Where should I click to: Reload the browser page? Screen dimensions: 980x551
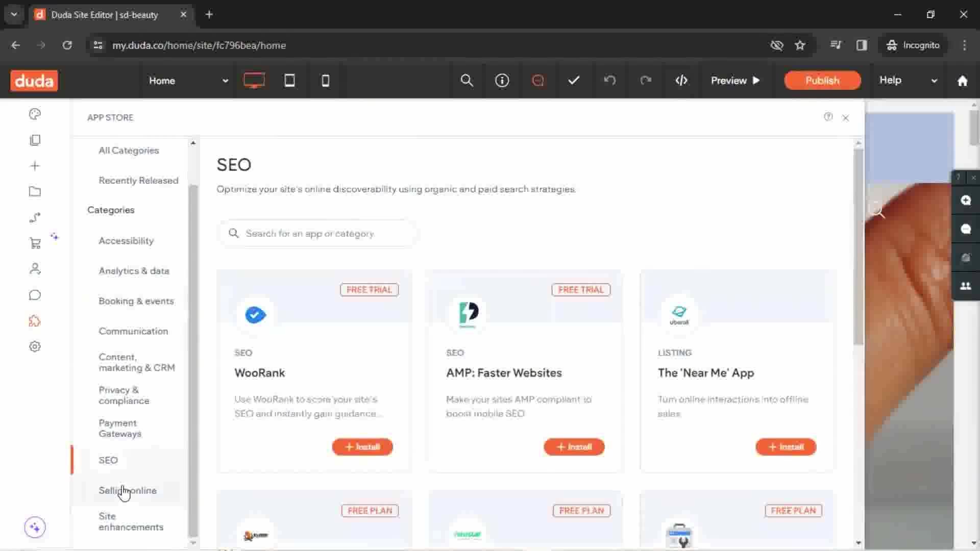pyautogui.click(x=67, y=45)
